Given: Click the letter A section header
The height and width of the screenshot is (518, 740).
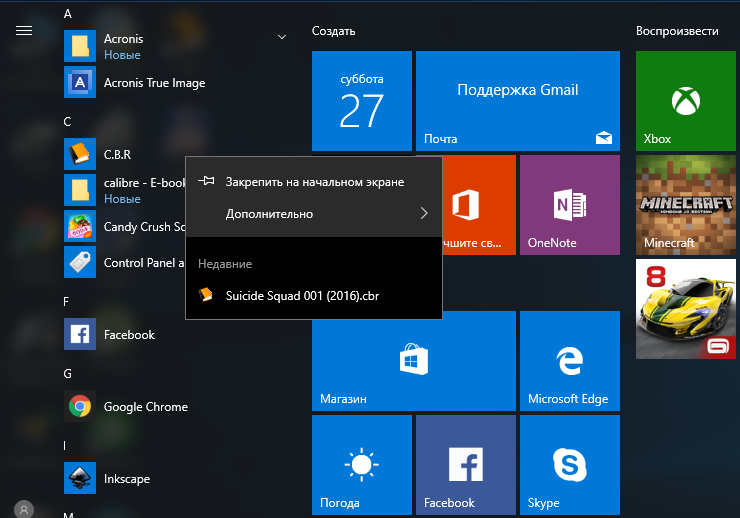Looking at the screenshot, I should (68, 14).
